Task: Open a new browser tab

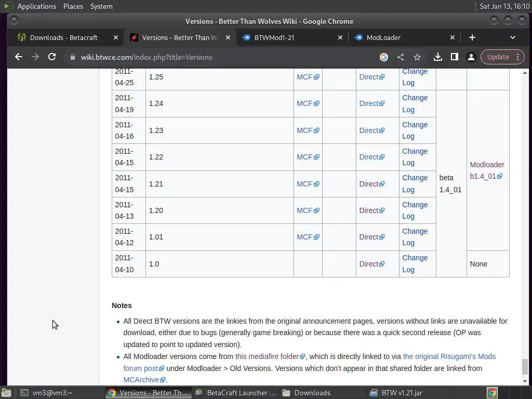Action: pos(472,37)
